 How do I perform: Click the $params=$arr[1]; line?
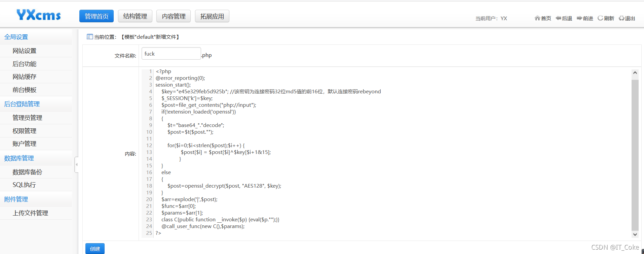pos(182,213)
